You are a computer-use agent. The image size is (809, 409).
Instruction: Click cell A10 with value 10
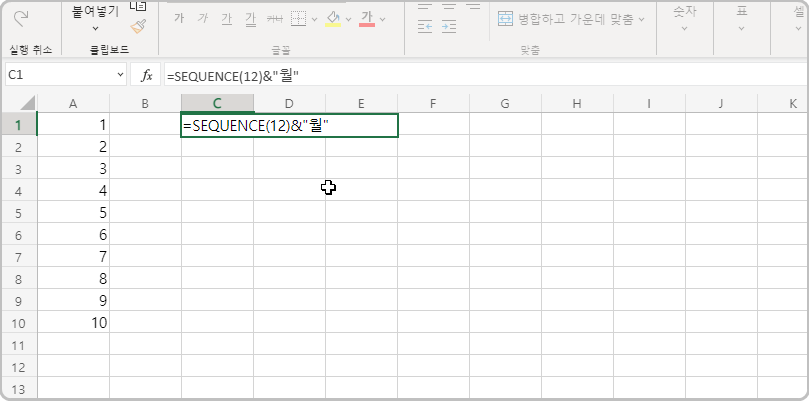point(73,323)
